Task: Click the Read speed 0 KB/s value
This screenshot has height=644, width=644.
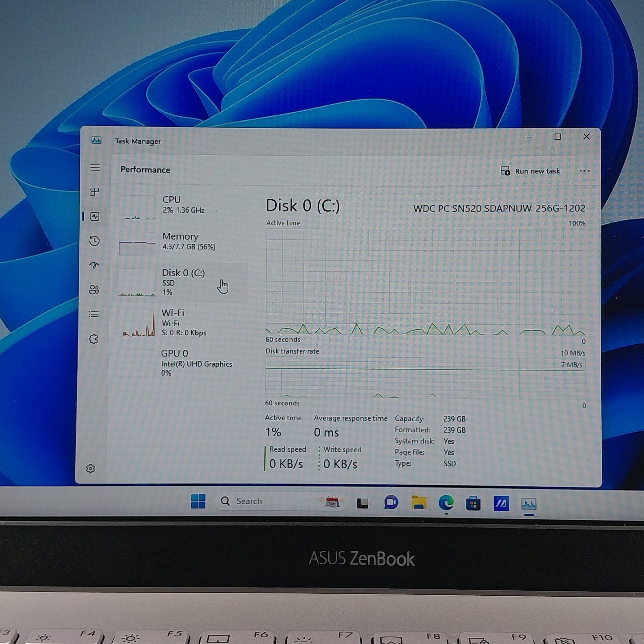Action: click(286, 464)
